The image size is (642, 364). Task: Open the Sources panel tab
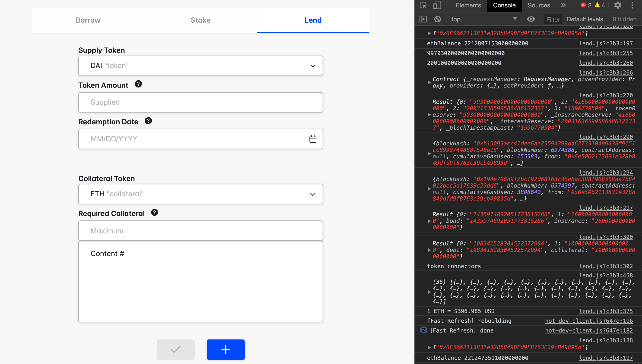[539, 5]
